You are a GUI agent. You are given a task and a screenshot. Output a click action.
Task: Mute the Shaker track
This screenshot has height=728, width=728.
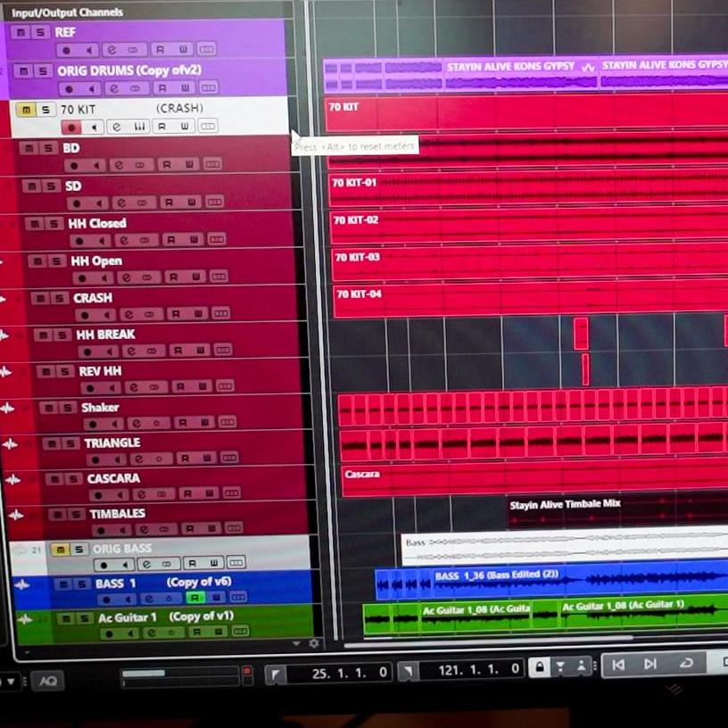click(49, 408)
